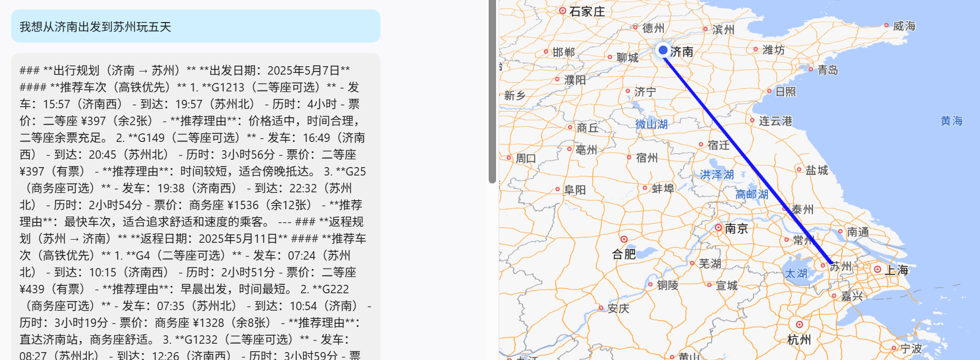
Task: Select the Shanghai (上海) city marker
Action: pyautogui.click(x=878, y=269)
